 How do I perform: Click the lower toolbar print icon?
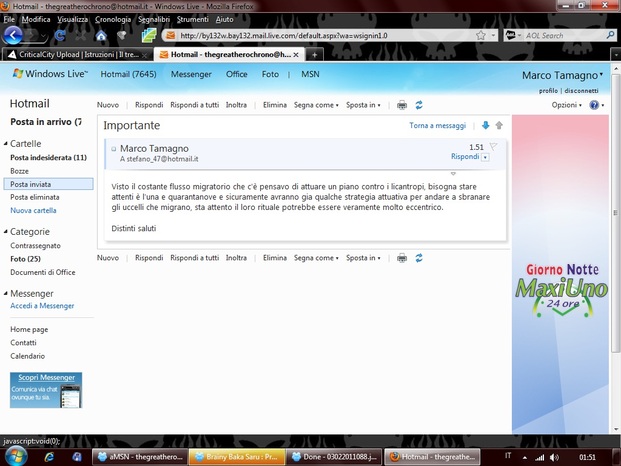tap(402, 258)
